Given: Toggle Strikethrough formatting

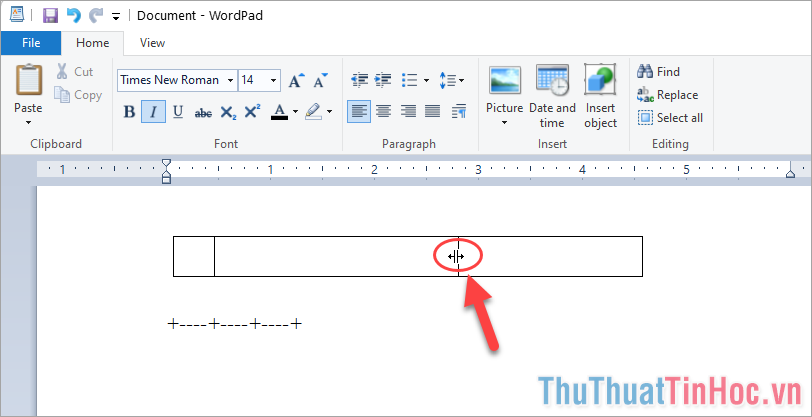Looking at the screenshot, I should tap(203, 112).
